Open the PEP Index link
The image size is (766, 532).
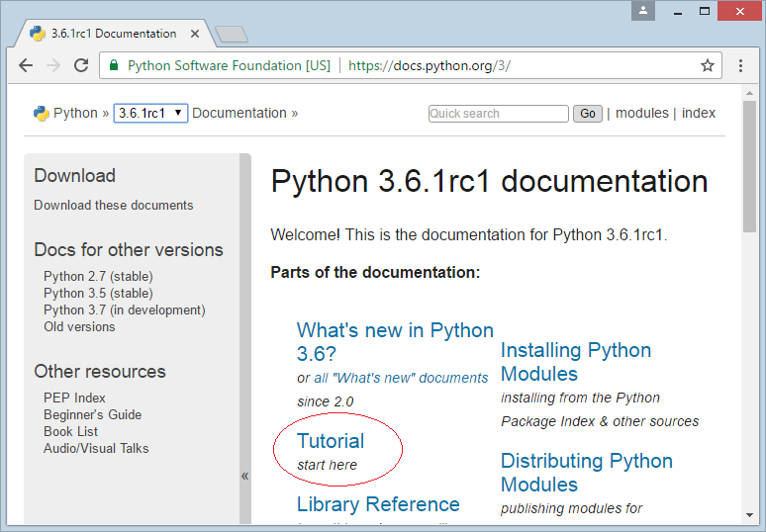point(74,398)
